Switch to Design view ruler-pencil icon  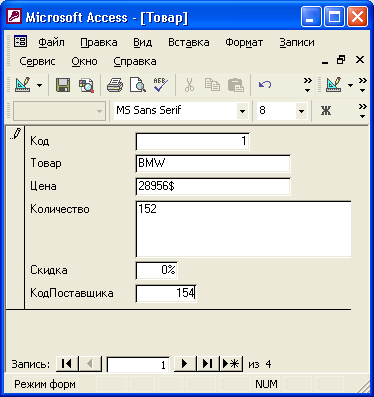pyautogui.click(x=23, y=85)
